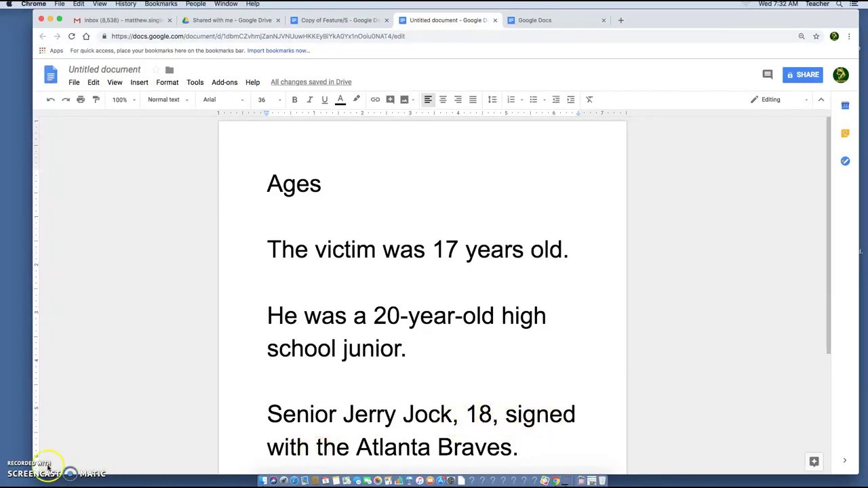Open the Tools menu in Docs
Screen dimensions: 868x488
point(195,82)
